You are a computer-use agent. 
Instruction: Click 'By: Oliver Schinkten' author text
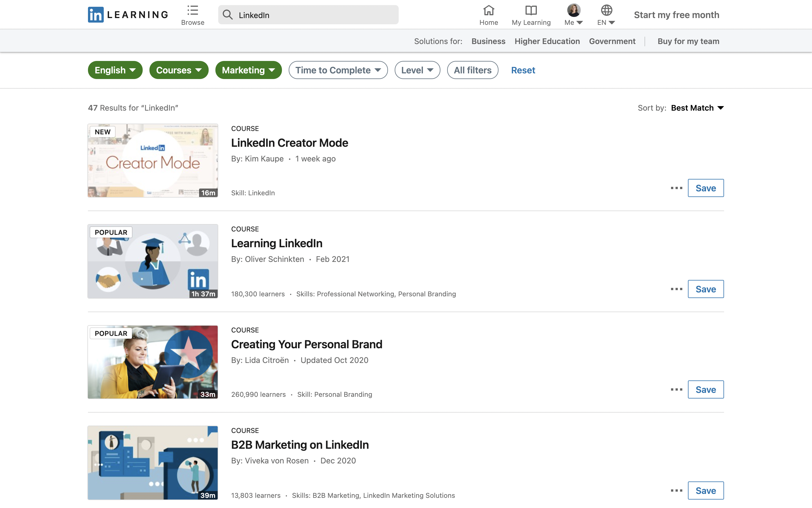point(268,259)
